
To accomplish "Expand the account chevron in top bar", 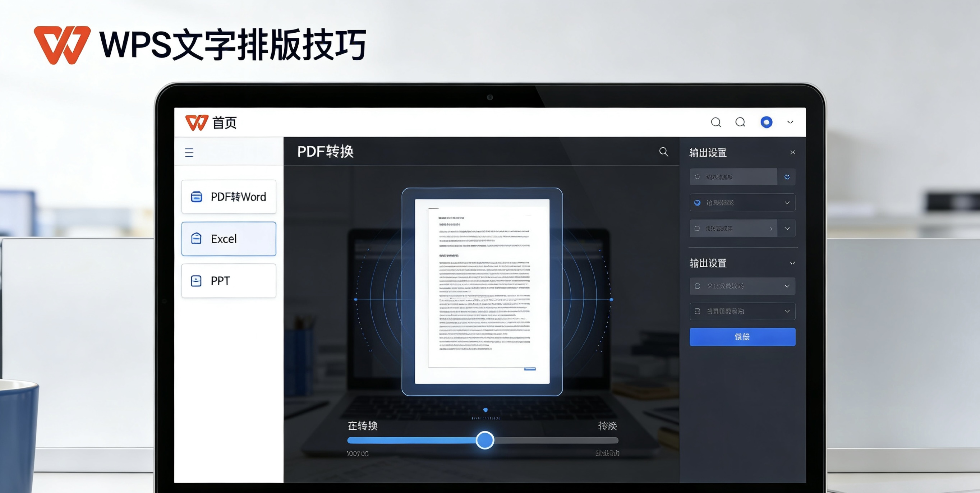I will click(x=790, y=122).
